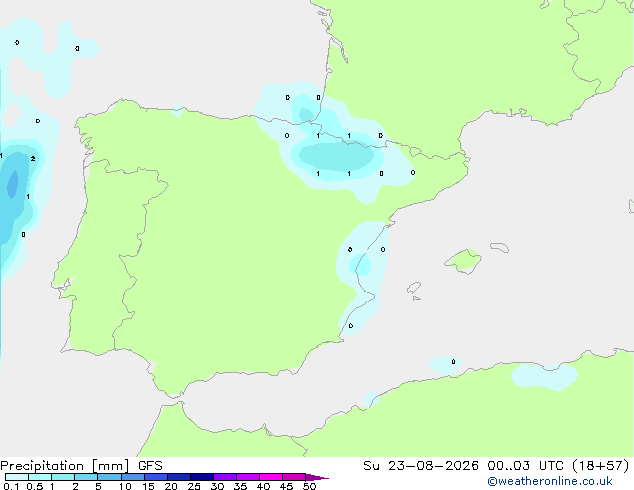Pick the palest cyan 0.1–0.5 legend swatch
This screenshot has width=634, height=490.
17,477
